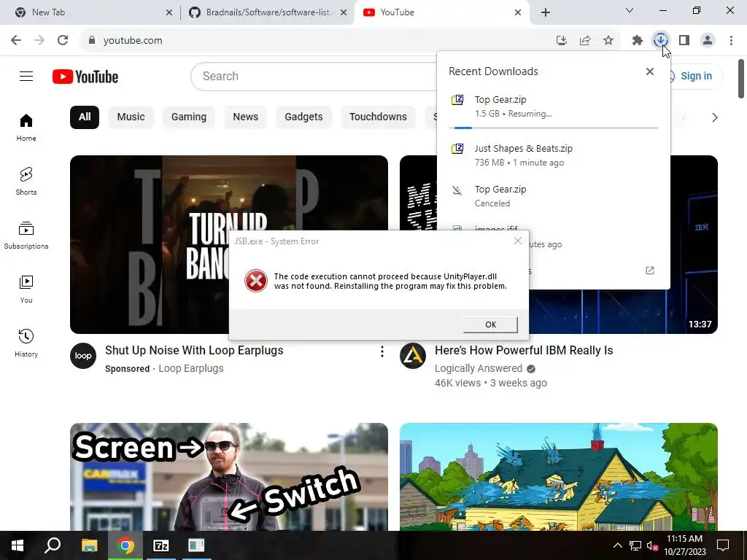Open the Logically Answered channel link
Image resolution: width=747 pixels, height=560 pixels.
[479, 368]
